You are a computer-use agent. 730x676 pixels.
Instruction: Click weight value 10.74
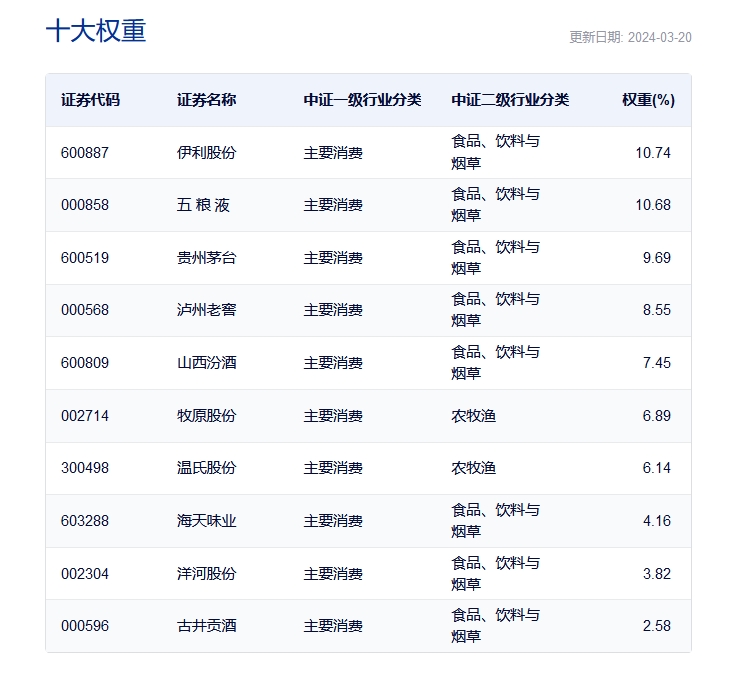coord(653,153)
